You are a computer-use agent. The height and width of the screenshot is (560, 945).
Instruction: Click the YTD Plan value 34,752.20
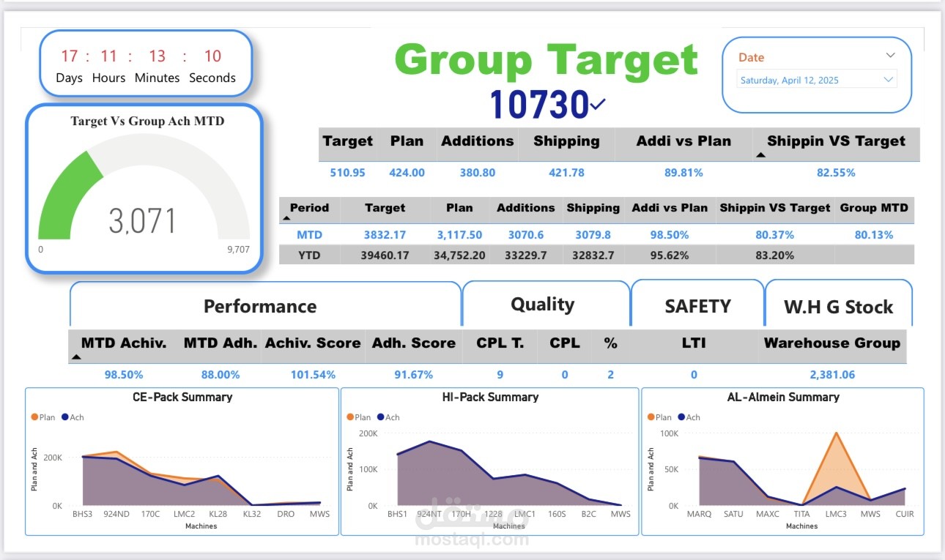(x=459, y=255)
